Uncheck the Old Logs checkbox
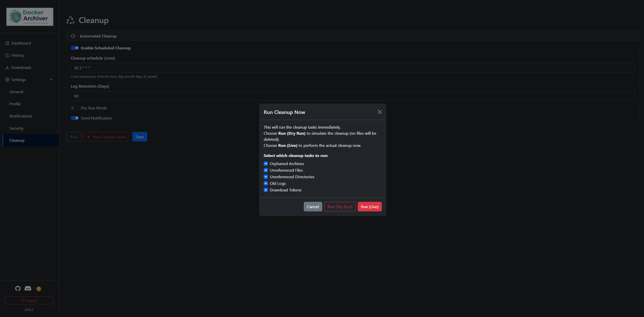Image resolution: width=644 pixels, height=317 pixels. (266, 183)
